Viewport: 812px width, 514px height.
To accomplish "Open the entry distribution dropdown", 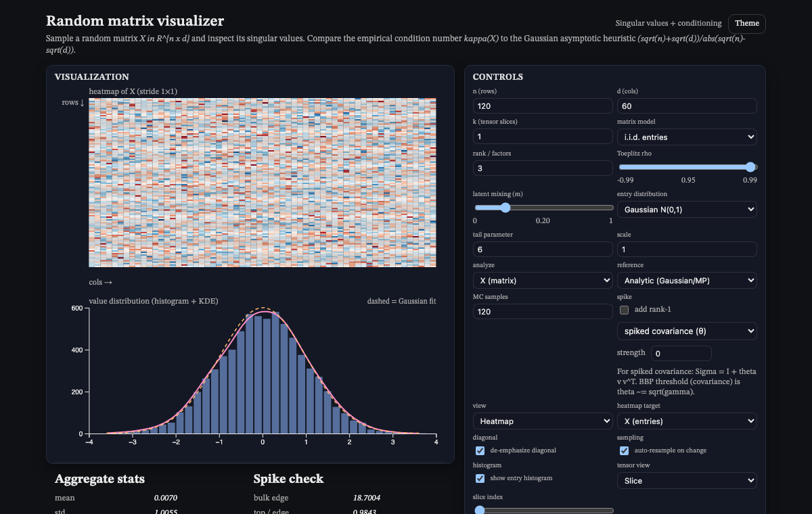I will [687, 210].
